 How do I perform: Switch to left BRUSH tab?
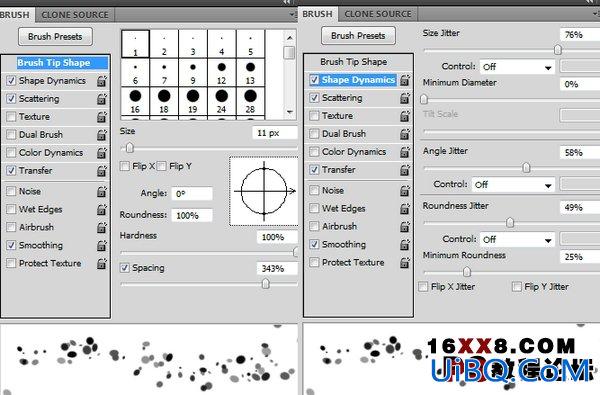[x=15, y=15]
